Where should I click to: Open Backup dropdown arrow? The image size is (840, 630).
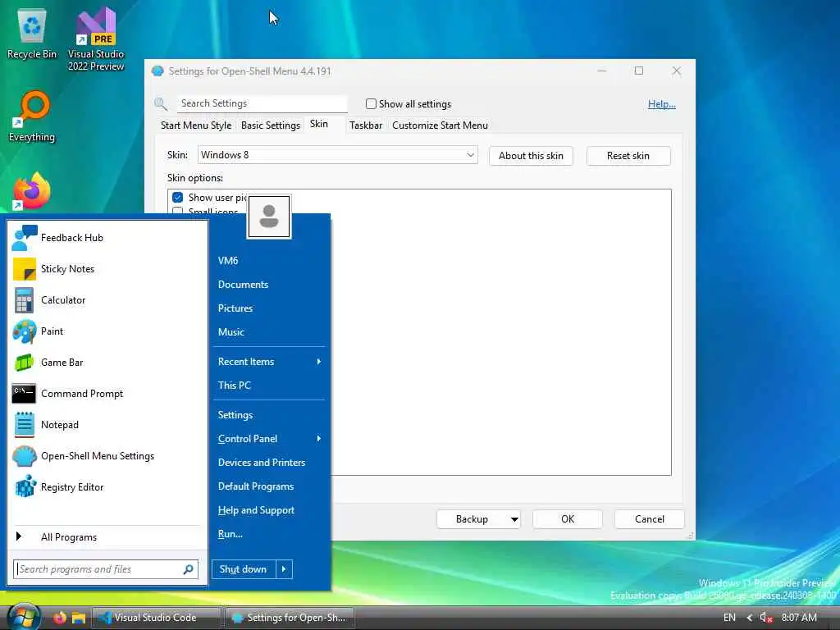point(514,519)
